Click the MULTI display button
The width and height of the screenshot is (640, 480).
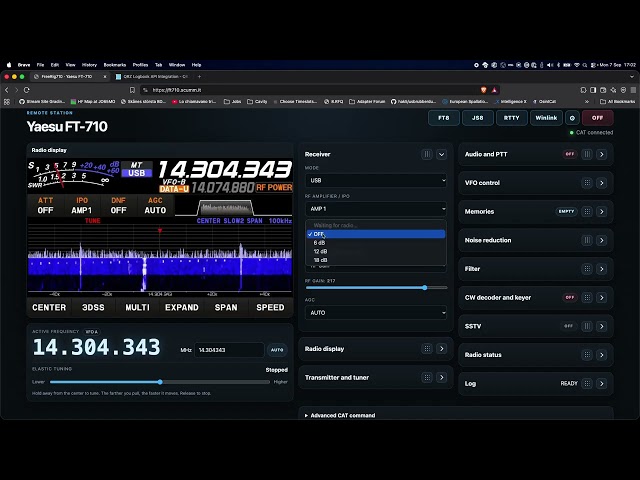[x=137, y=308]
